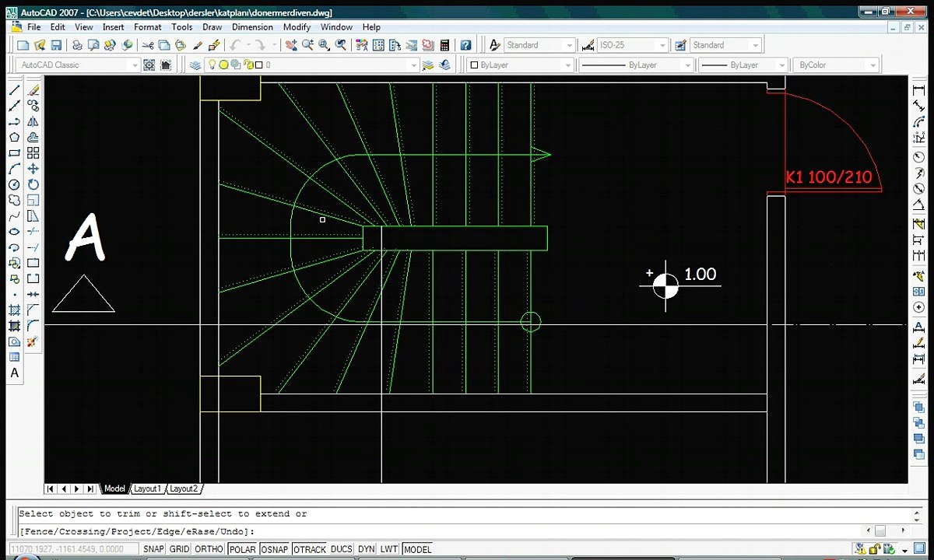This screenshot has width=934, height=560.
Task: Toggle the layer 0 lightbulb on/off
Action: click(211, 65)
